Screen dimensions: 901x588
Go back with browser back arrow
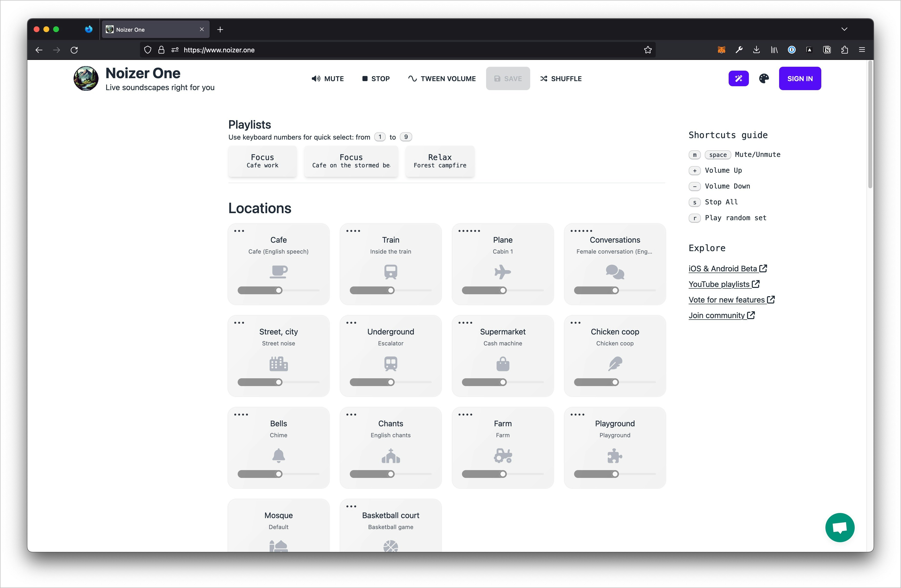(x=39, y=49)
